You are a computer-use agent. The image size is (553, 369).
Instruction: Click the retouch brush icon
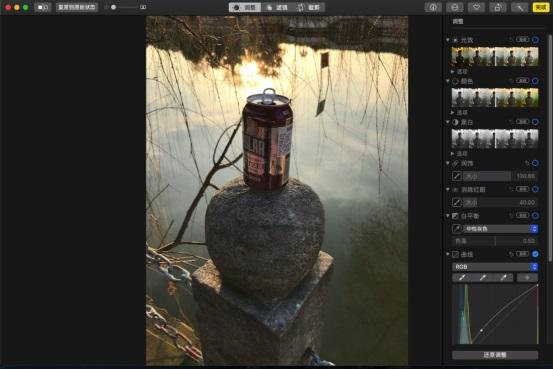coord(457,176)
